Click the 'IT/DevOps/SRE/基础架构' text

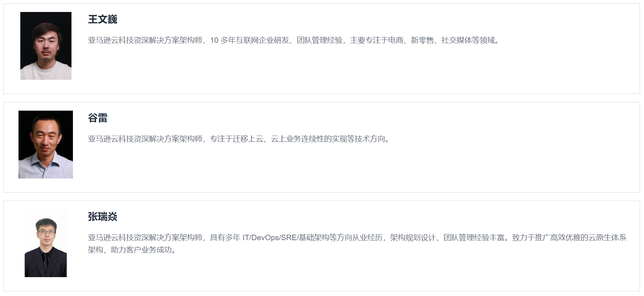pyautogui.click(x=282, y=238)
